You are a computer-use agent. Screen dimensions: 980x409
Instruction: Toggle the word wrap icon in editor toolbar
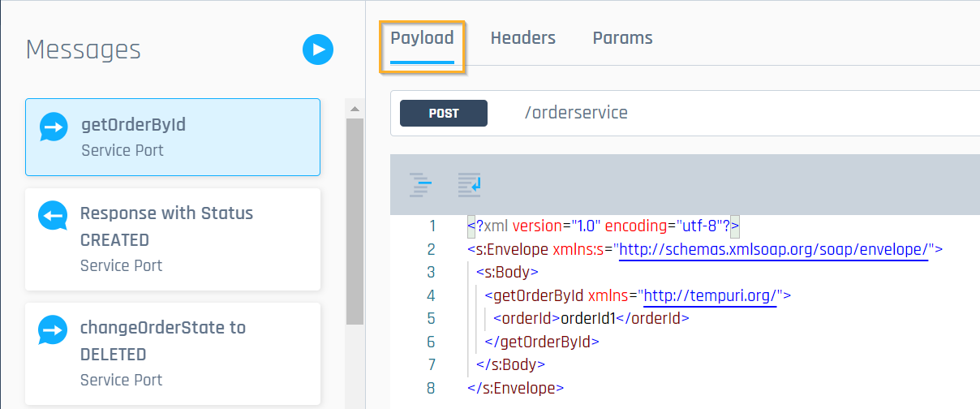[x=469, y=185]
